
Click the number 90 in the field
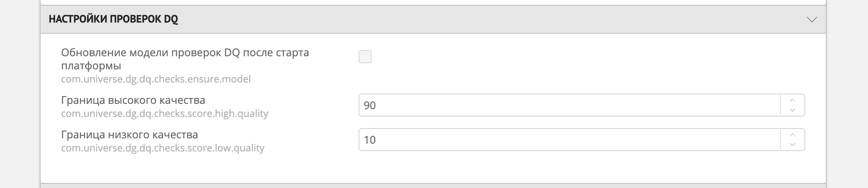click(370, 105)
